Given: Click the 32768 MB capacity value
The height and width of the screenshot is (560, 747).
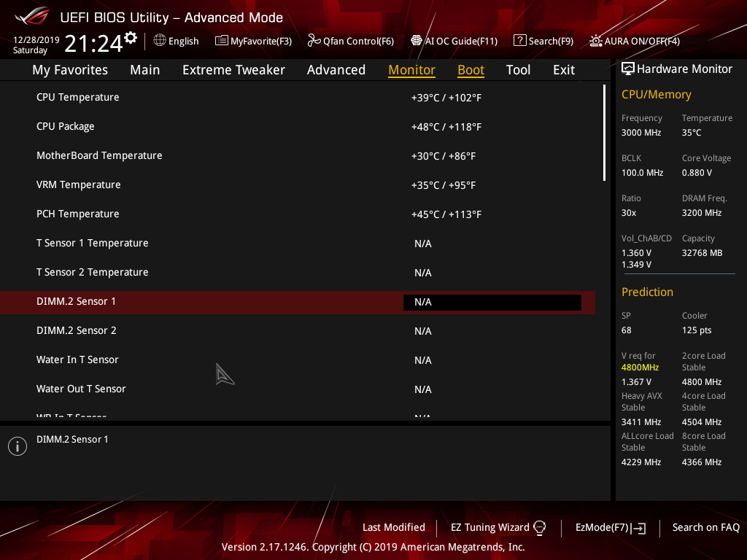Looking at the screenshot, I should (x=702, y=253).
